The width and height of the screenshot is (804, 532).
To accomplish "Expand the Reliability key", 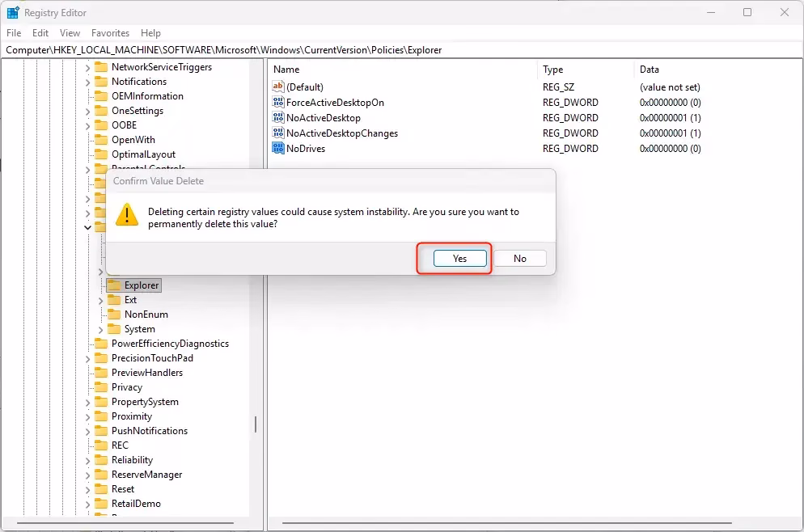I will point(89,459).
